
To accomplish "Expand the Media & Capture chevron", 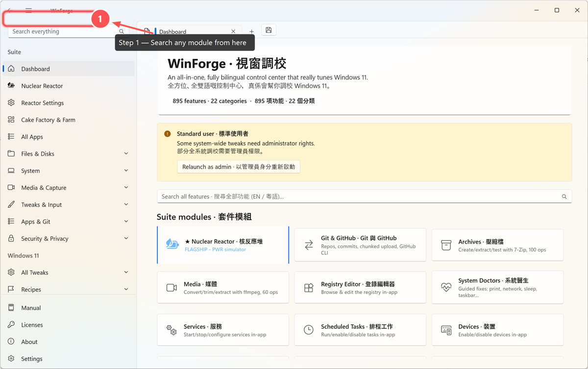I will click(x=126, y=187).
